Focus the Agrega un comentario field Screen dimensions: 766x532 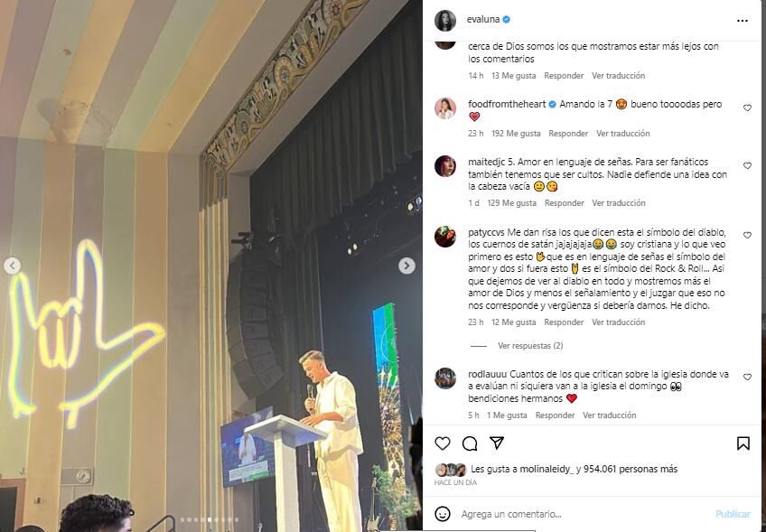[584, 514]
